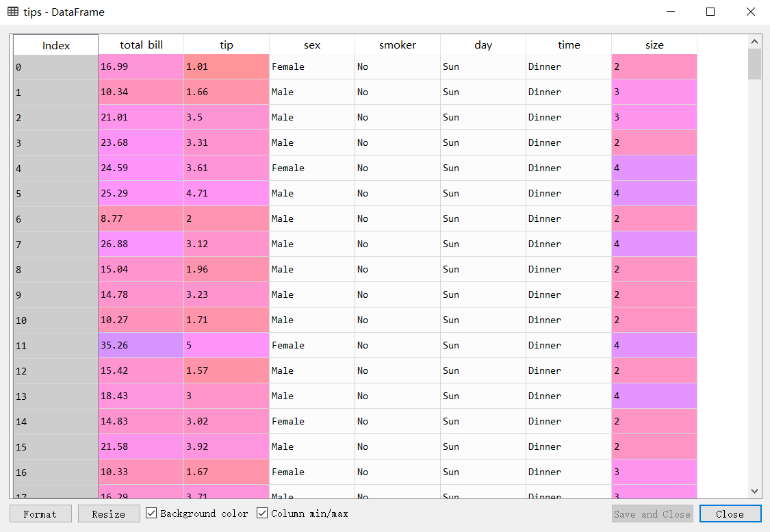
Task: Select tip cell 4.71
Action: 227,194
